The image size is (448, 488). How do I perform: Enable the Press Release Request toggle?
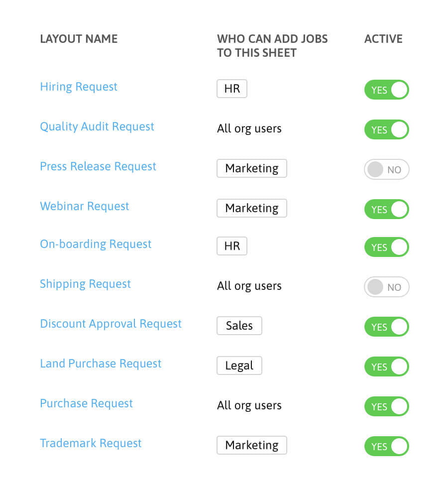point(386,170)
